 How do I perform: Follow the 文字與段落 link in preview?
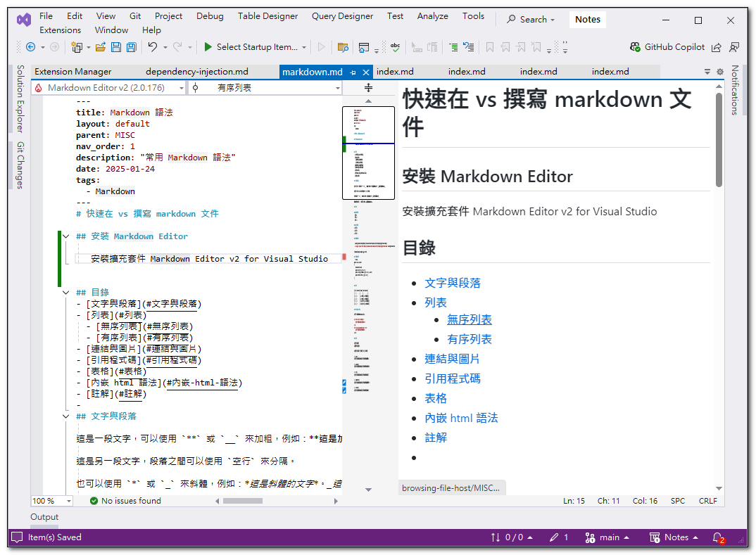click(452, 283)
